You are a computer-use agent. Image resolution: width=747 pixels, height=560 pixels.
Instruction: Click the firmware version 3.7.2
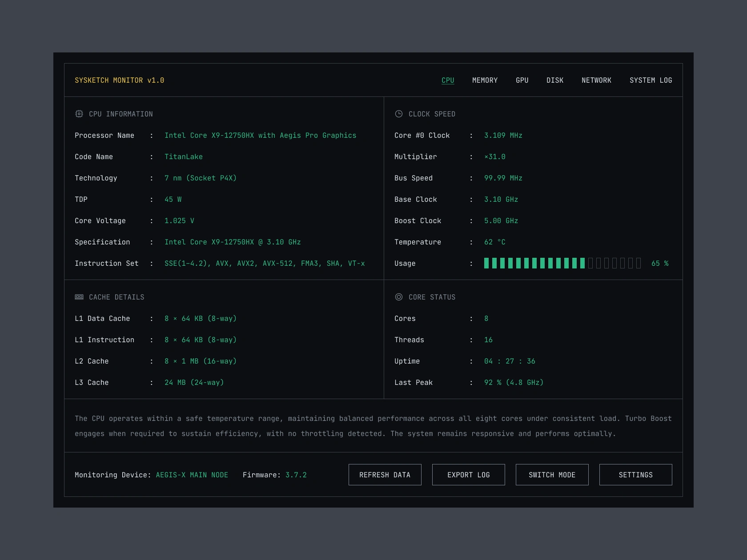296,475
